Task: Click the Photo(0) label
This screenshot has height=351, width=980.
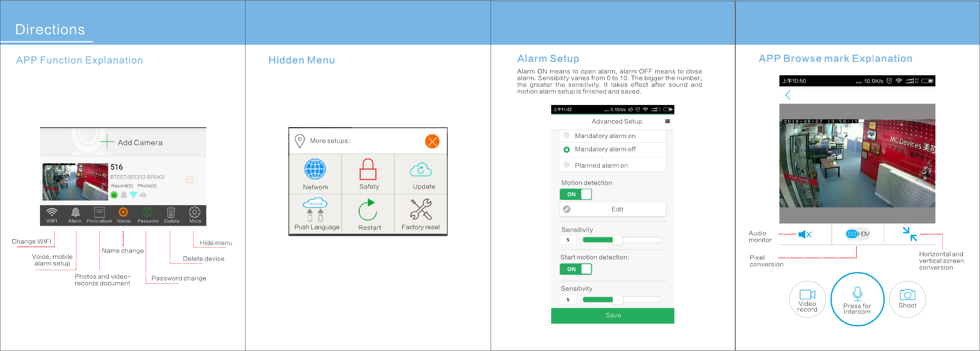Action: pyautogui.click(x=147, y=186)
